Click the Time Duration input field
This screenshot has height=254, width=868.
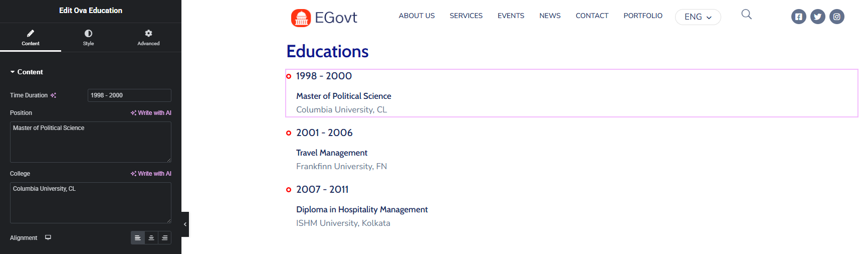coord(129,95)
